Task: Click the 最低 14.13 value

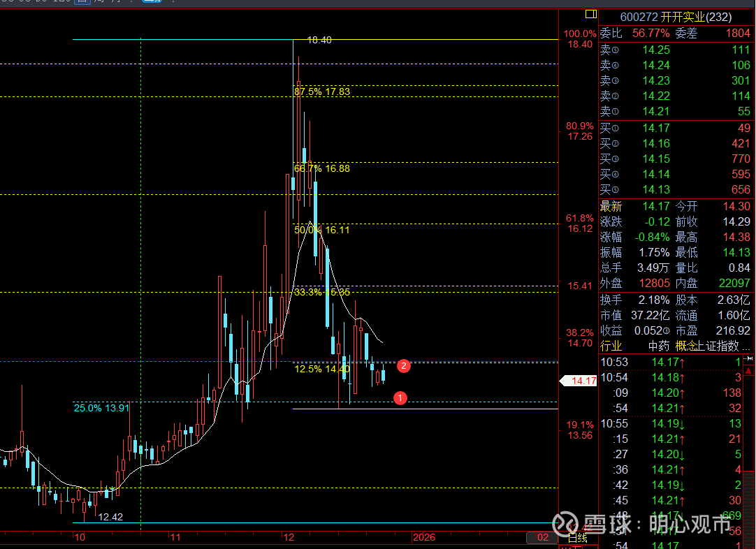Action: click(736, 253)
